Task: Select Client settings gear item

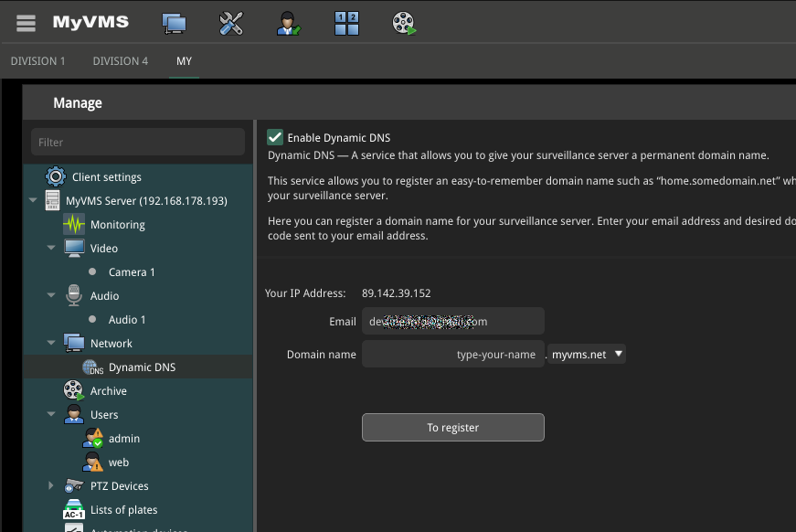Action: [106, 177]
